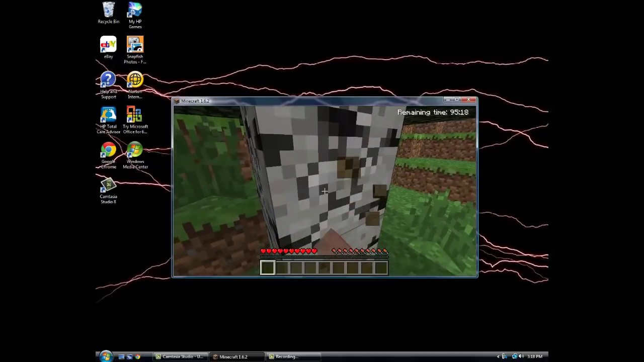
Task: Minimize the Minecraft window
Action: (x=448, y=100)
